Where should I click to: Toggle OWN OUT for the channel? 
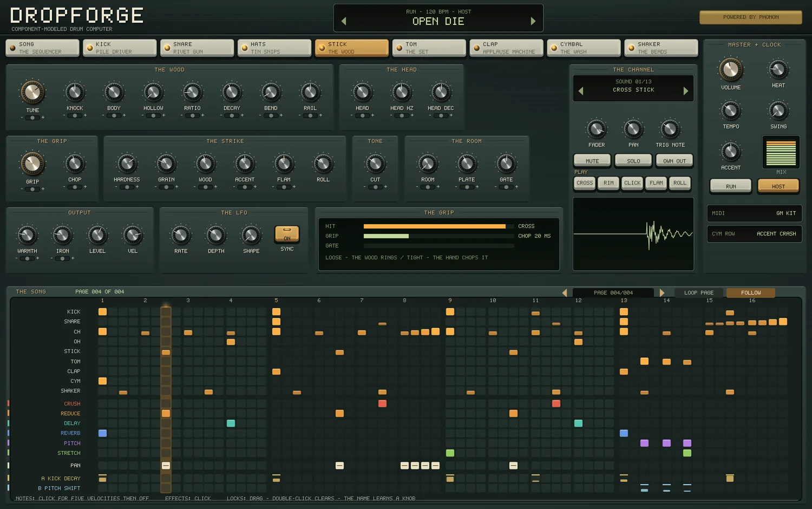[675, 161]
